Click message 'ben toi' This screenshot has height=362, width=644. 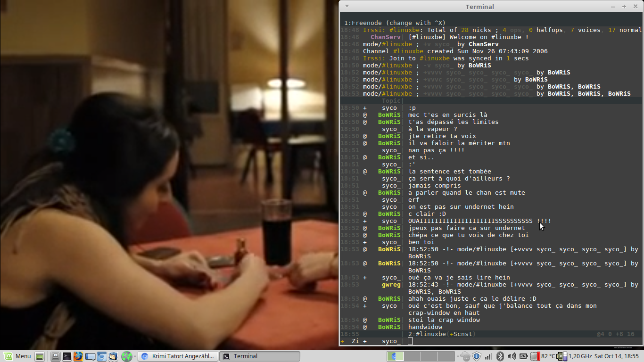421,242
